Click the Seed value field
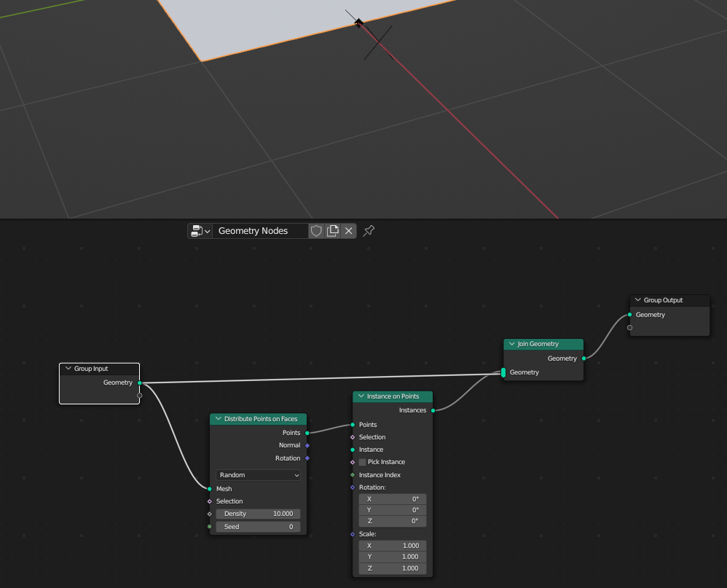This screenshot has width=727, height=588. 258,527
